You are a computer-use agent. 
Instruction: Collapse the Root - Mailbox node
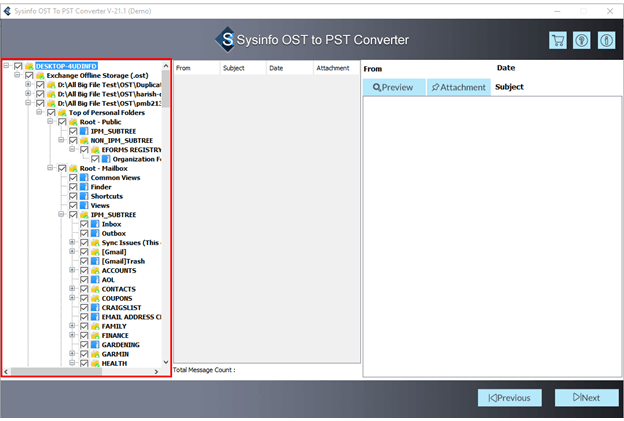50,168
